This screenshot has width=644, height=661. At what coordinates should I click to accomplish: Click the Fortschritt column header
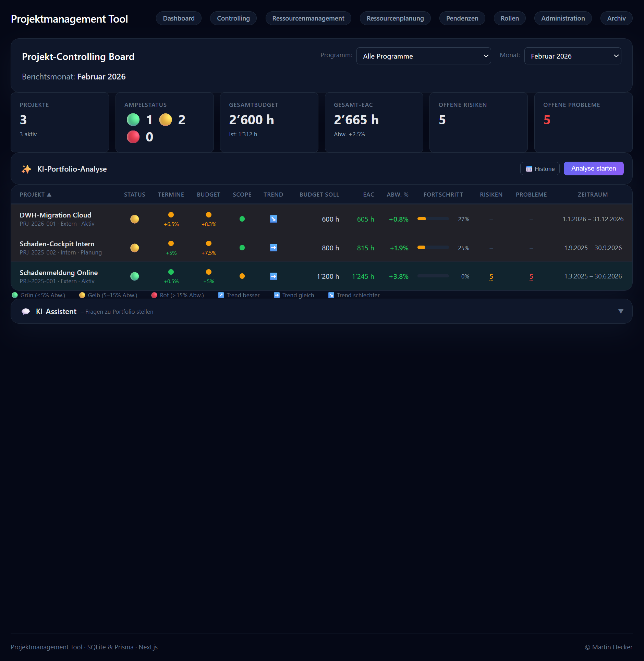pos(443,195)
